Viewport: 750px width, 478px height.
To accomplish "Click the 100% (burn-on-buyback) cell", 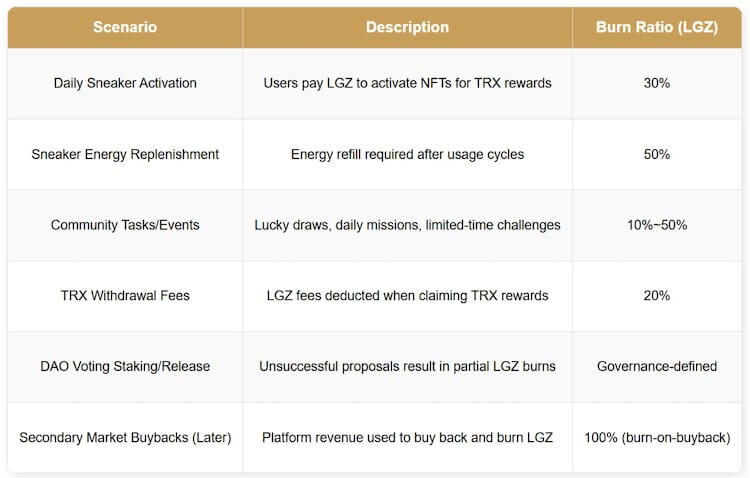I will point(657,437).
